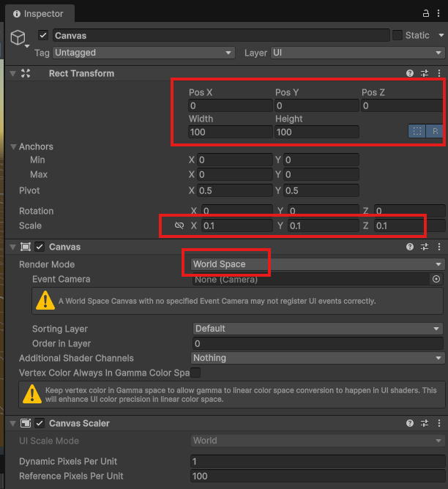Enable Blueprint mode in Rect Transform
The image size is (448, 489).
click(417, 132)
